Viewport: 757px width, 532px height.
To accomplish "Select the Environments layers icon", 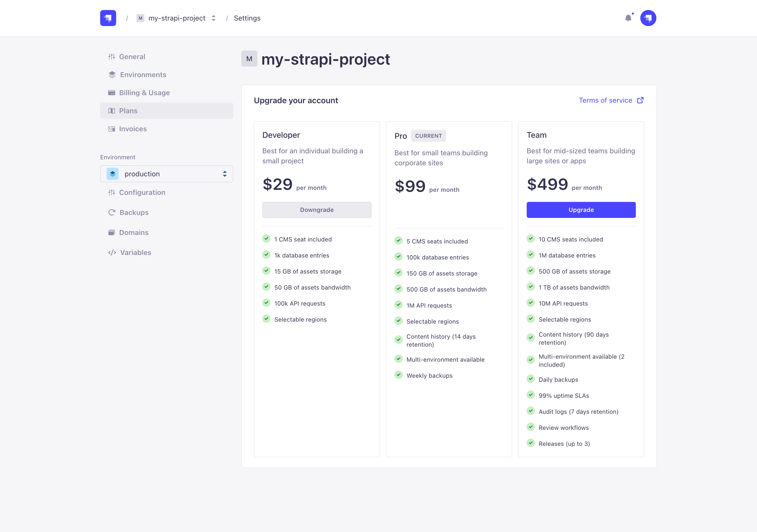I will [112, 75].
